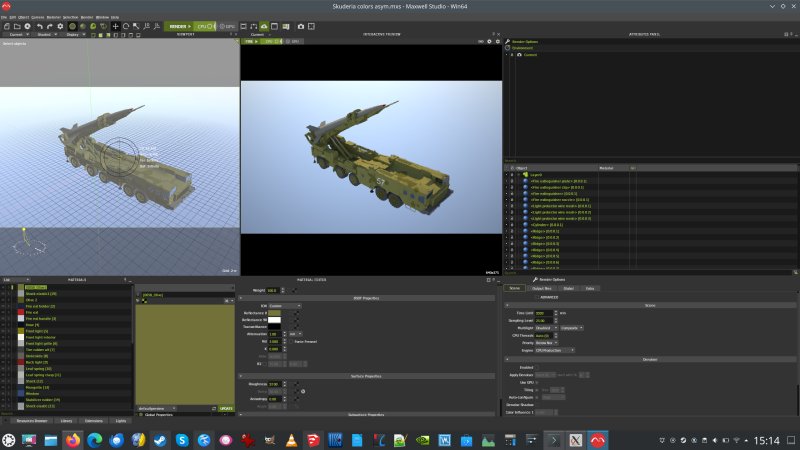Open the Window menu in menu bar
Image resolution: width=800 pixels, height=450 pixels.
pyautogui.click(x=103, y=17)
